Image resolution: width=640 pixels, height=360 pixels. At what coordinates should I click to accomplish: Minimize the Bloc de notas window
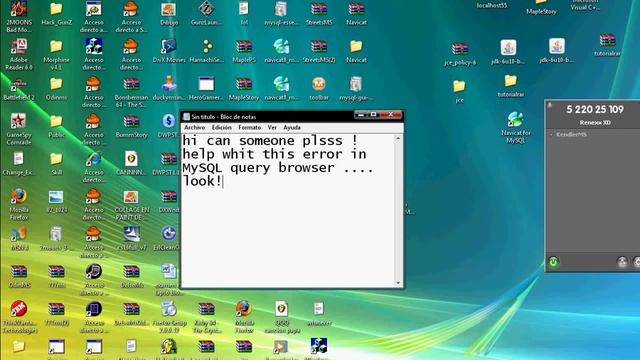(361, 115)
